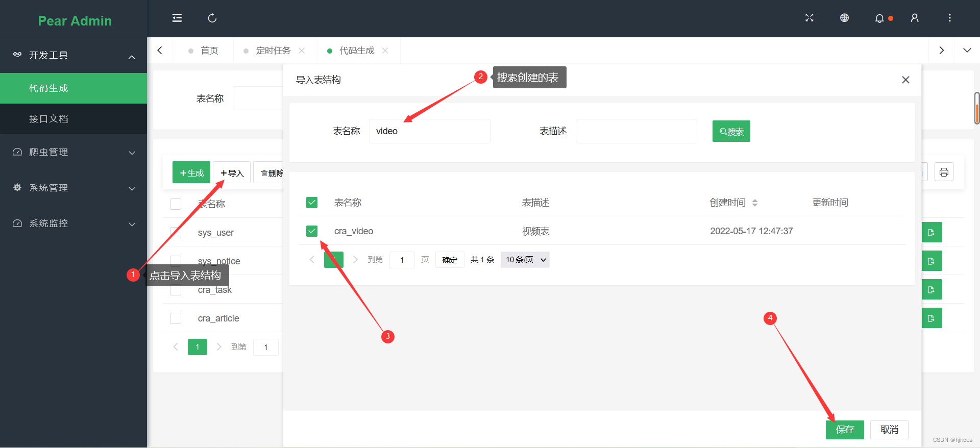Go to next page in the background table
Screen dimensions: 980x448
point(219,347)
